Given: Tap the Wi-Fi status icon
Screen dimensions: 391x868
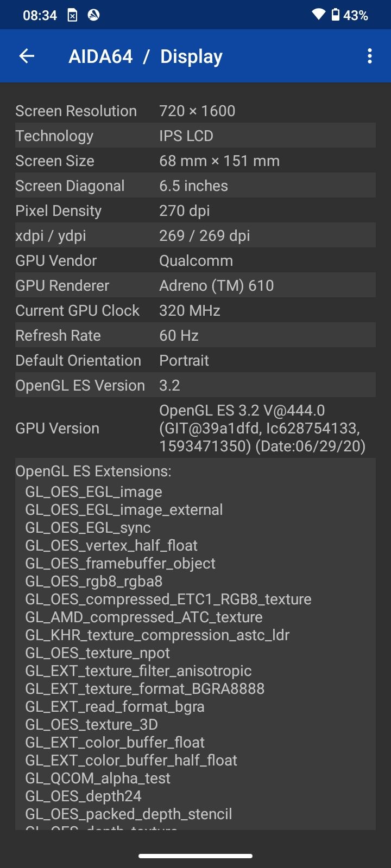Looking at the screenshot, I should [x=319, y=15].
